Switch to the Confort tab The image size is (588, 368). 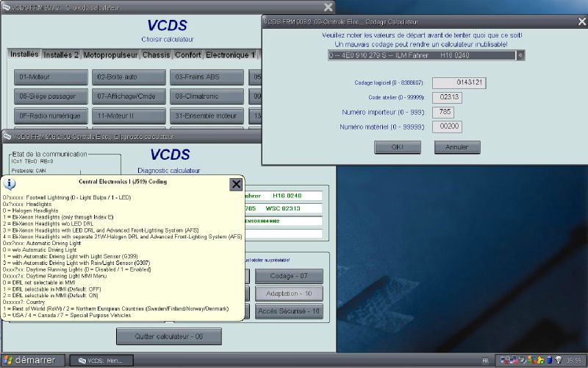(188, 54)
